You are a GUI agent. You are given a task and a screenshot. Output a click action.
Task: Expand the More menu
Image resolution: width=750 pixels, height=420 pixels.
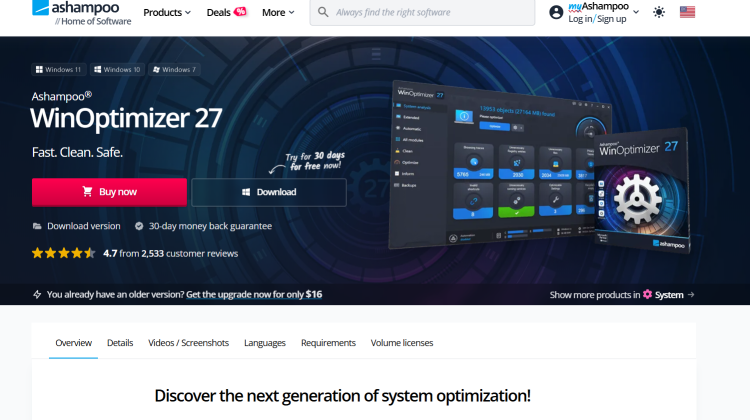(278, 12)
